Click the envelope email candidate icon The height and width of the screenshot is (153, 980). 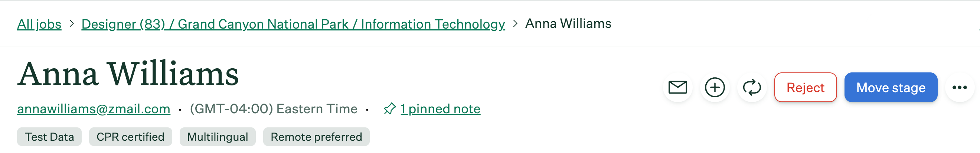pos(677,88)
